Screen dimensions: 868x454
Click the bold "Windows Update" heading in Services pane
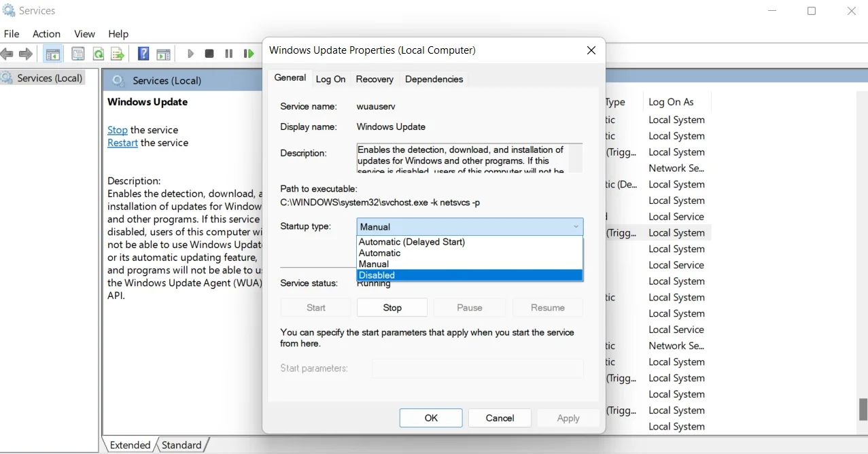[147, 102]
